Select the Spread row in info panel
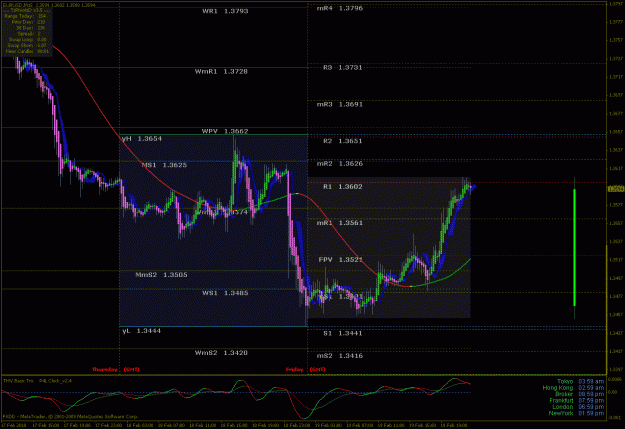625x429 pixels. [x=29, y=34]
